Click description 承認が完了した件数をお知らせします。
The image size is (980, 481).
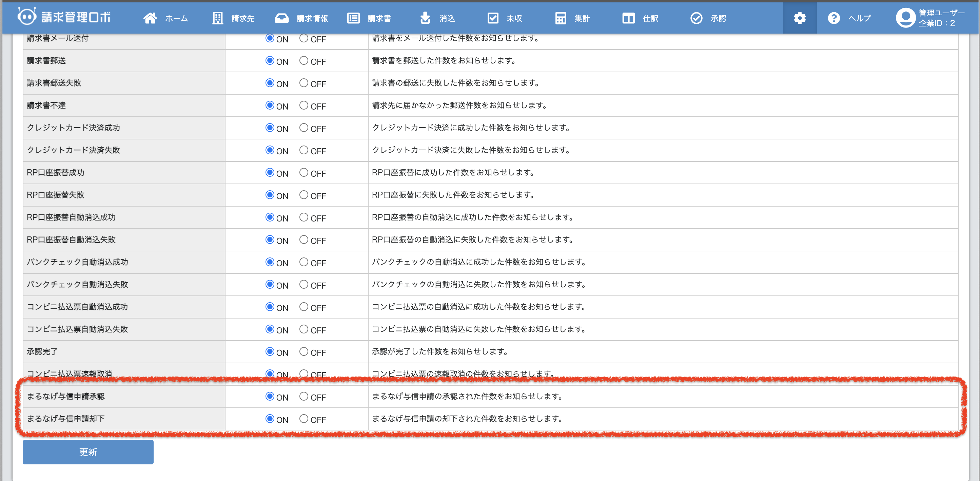click(x=440, y=352)
